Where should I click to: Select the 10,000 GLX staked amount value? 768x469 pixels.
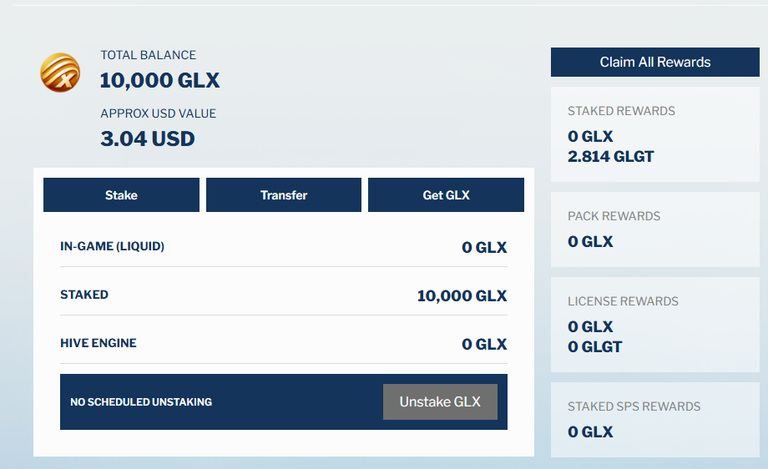462,296
